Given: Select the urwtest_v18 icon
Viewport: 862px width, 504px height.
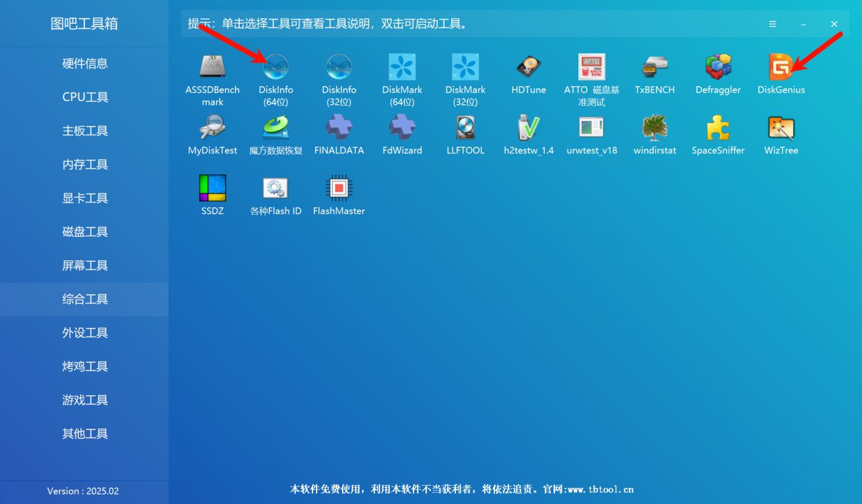Looking at the screenshot, I should pyautogui.click(x=592, y=128).
